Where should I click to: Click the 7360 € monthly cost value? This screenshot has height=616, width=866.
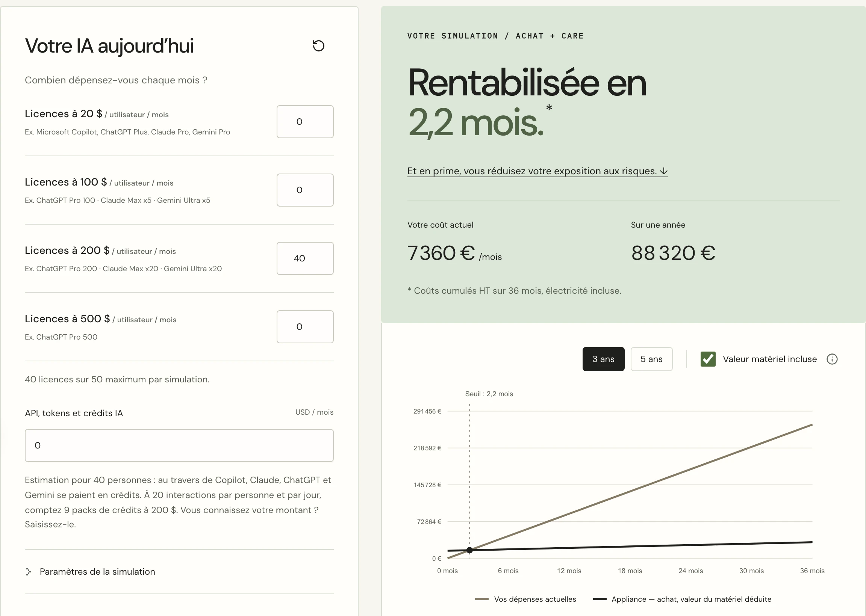click(441, 253)
